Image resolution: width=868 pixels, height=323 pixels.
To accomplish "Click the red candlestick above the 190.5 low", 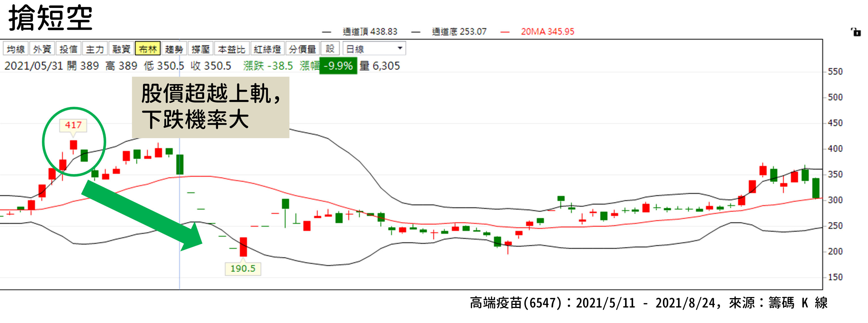I will pos(243,247).
